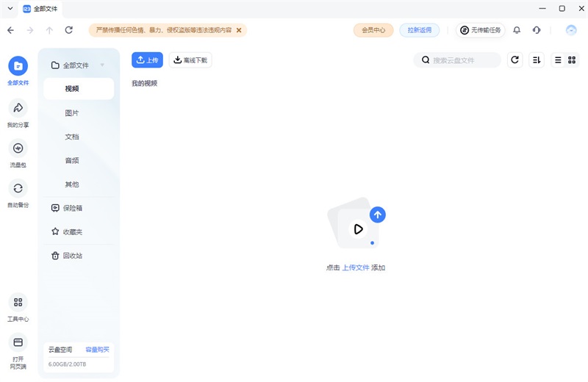Open the sort order dropdown
Viewport: 588px width, 382px height.
point(537,60)
